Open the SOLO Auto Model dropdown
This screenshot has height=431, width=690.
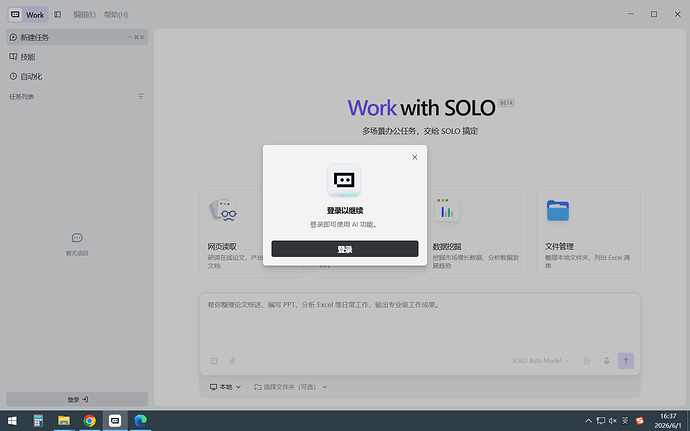tap(540, 361)
